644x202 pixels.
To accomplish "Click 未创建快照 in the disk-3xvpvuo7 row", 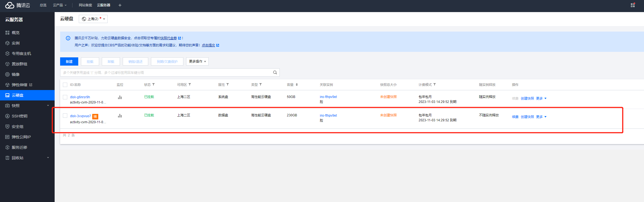I will [x=388, y=115].
